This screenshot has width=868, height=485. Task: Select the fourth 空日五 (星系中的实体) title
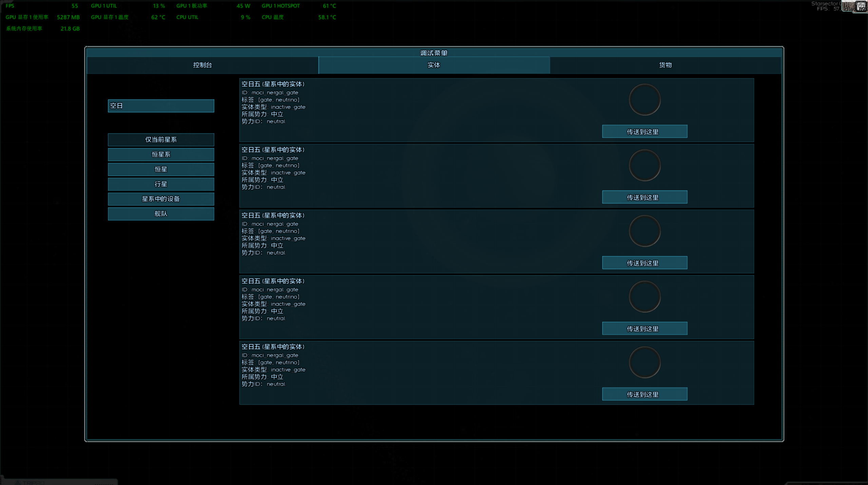pos(273,281)
